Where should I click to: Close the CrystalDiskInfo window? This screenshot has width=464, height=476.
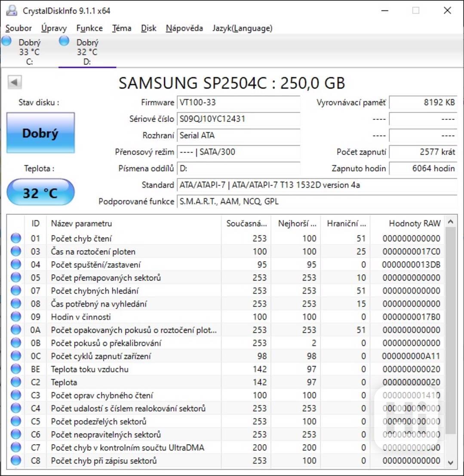[447, 11]
